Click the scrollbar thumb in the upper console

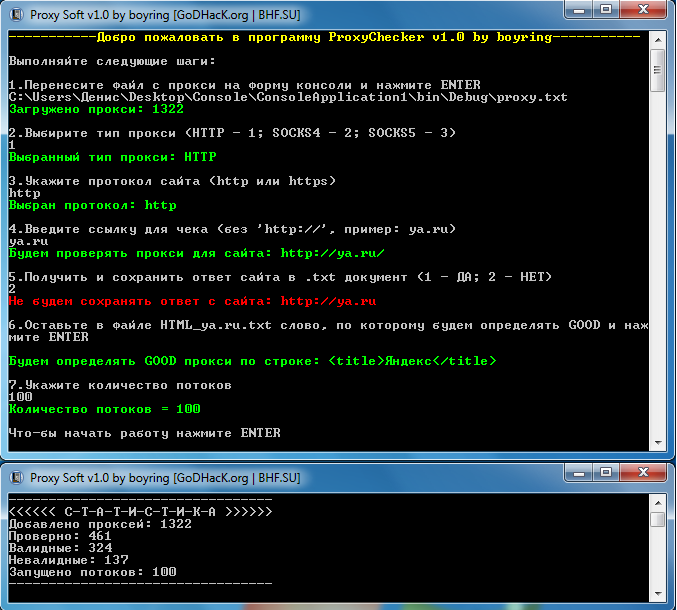657,70
